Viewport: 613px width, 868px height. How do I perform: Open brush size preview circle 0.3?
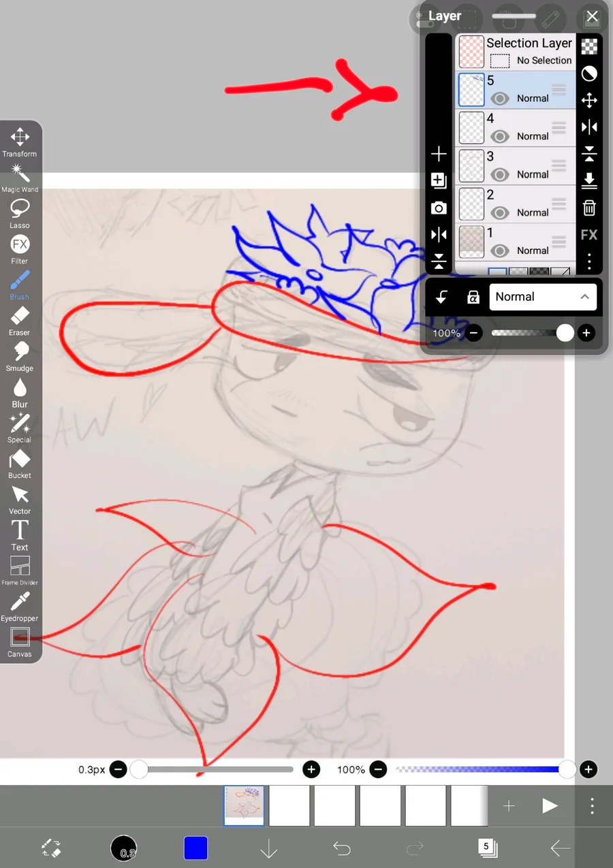click(x=124, y=848)
